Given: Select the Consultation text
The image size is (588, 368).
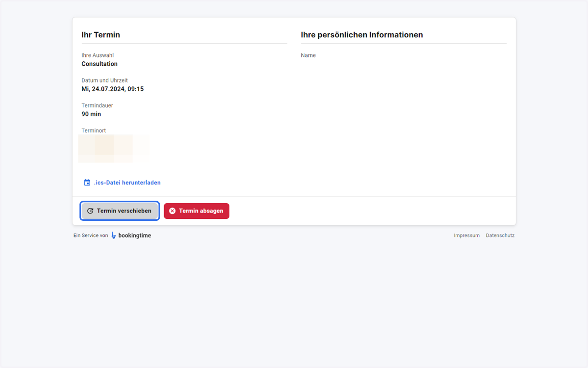Looking at the screenshot, I should (99, 64).
